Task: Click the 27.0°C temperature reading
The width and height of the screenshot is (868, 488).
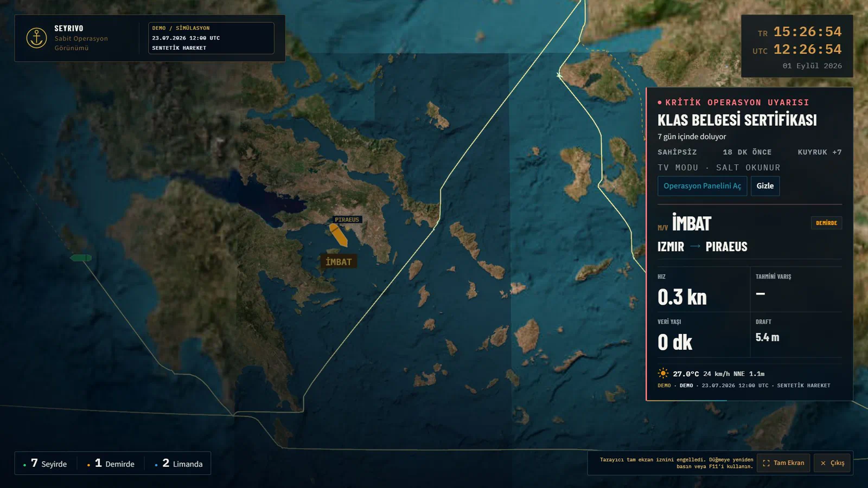Action: pos(686,374)
